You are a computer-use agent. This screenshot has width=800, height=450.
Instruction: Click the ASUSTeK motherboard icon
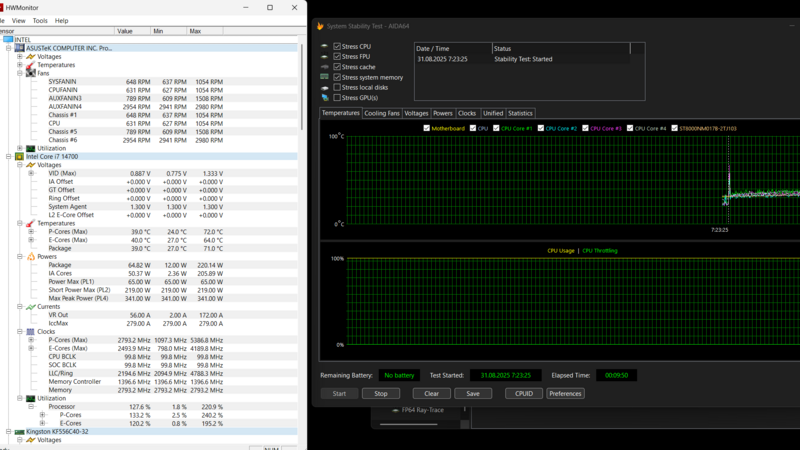(x=19, y=48)
